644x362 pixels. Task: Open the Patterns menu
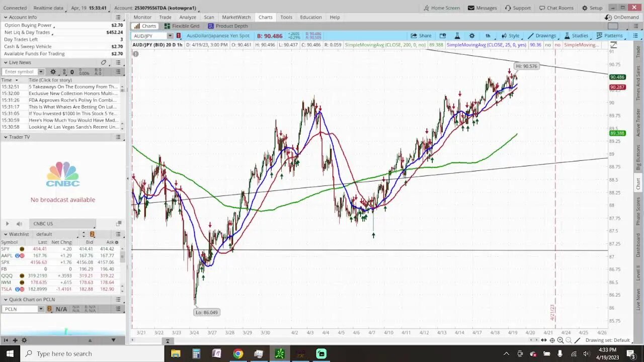[609, 36]
